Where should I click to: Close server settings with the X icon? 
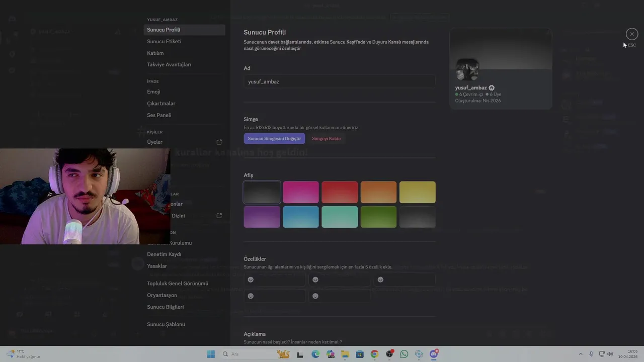[632, 34]
